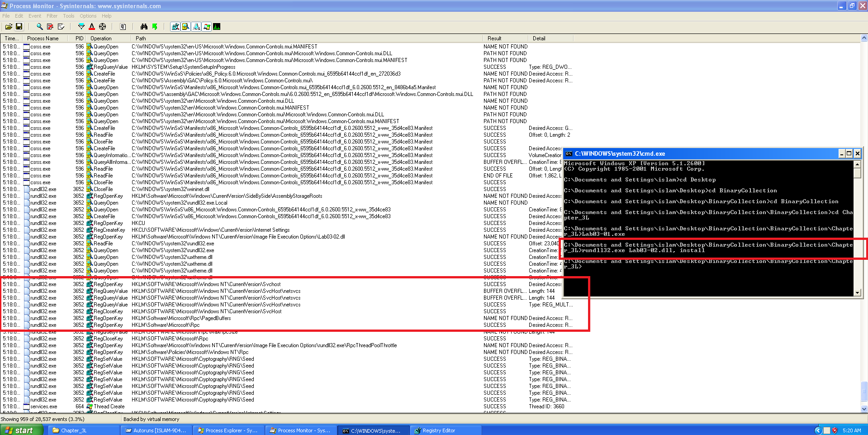Open the Filter funnel icon
The width and height of the screenshot is (868, 435).
coord(81,27)
